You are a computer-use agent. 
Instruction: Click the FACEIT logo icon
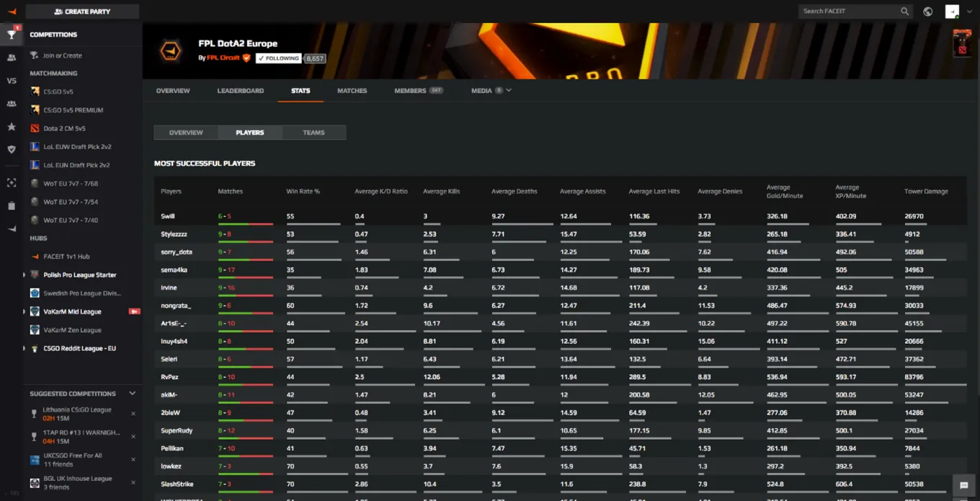tap(12, 11)
